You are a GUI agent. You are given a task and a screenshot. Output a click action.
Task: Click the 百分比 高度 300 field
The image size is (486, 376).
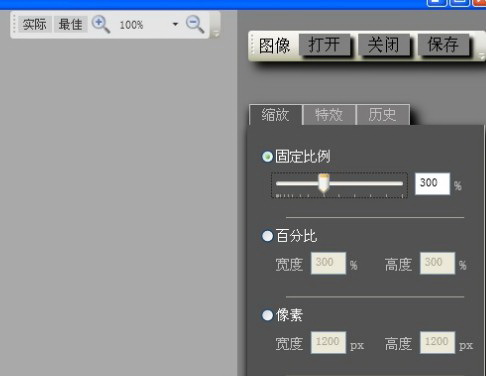point(437,263)
